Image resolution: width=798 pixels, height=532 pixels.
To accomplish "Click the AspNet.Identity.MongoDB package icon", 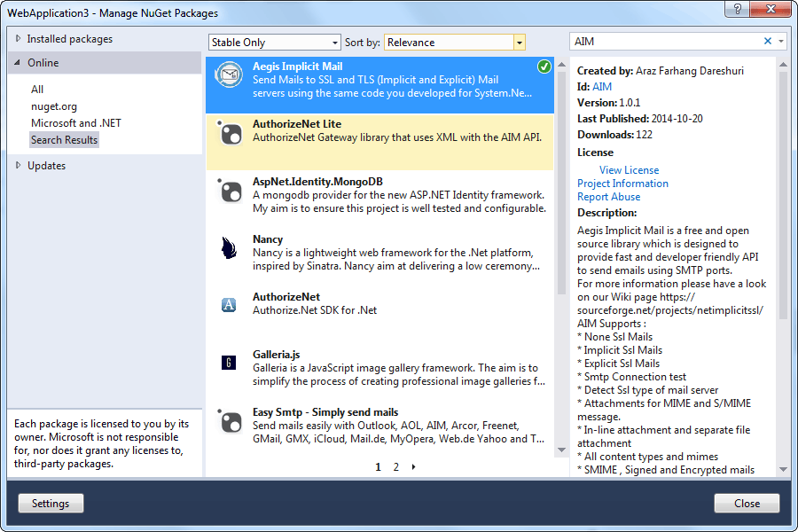I will click(x=230, y=191).
